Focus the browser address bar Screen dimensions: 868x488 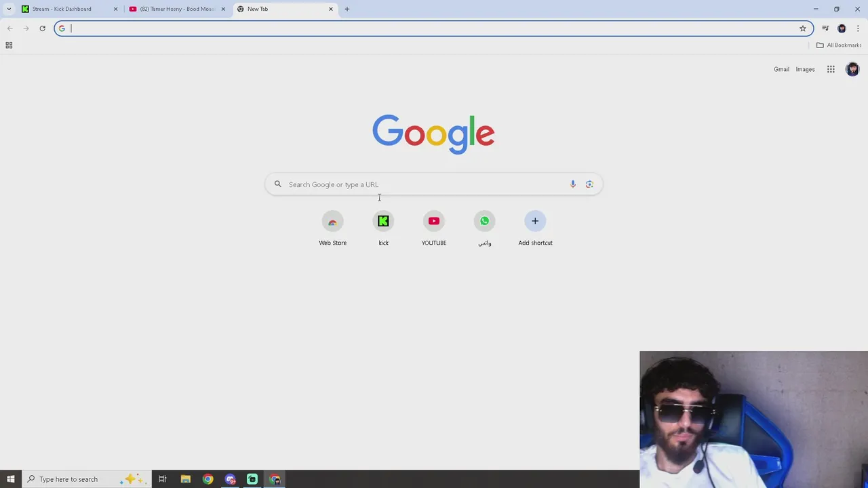[x=433, y=28]
